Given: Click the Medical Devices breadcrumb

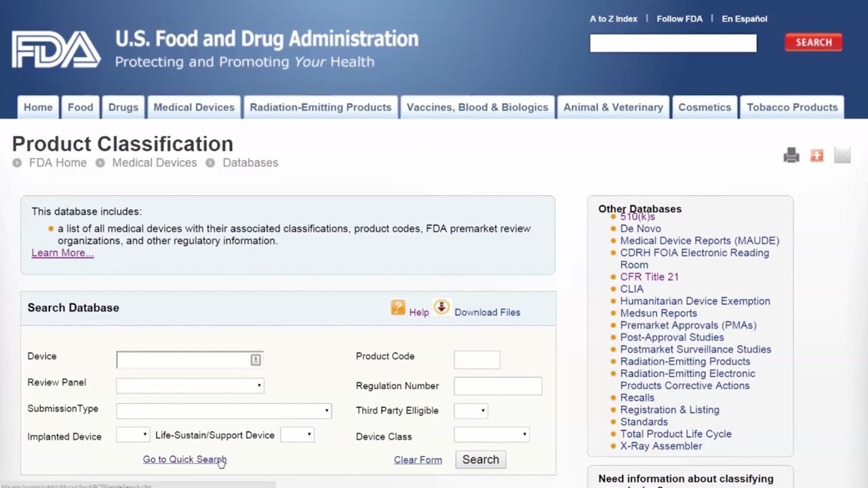Looking at the screenshot, I should click(x=155, y=163).
